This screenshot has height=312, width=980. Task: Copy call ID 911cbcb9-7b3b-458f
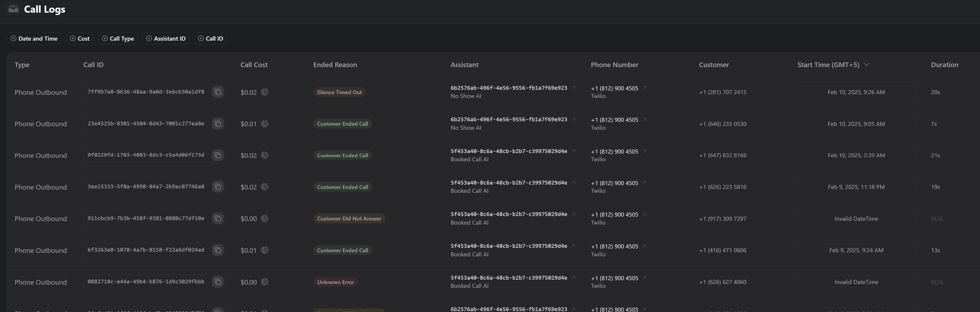[x=218, y=218]
